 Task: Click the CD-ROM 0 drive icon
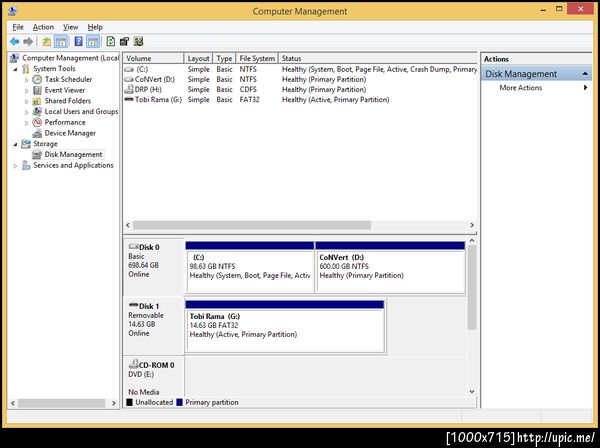pos(133,364)
